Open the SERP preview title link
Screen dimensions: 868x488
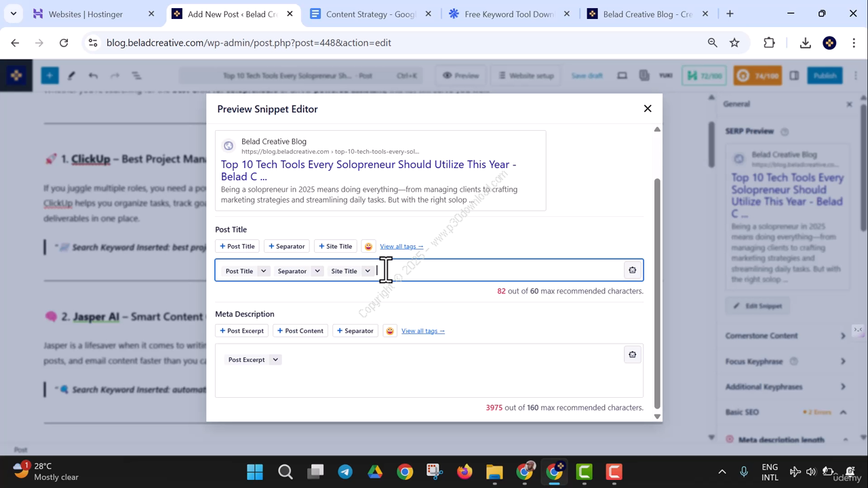369,170
